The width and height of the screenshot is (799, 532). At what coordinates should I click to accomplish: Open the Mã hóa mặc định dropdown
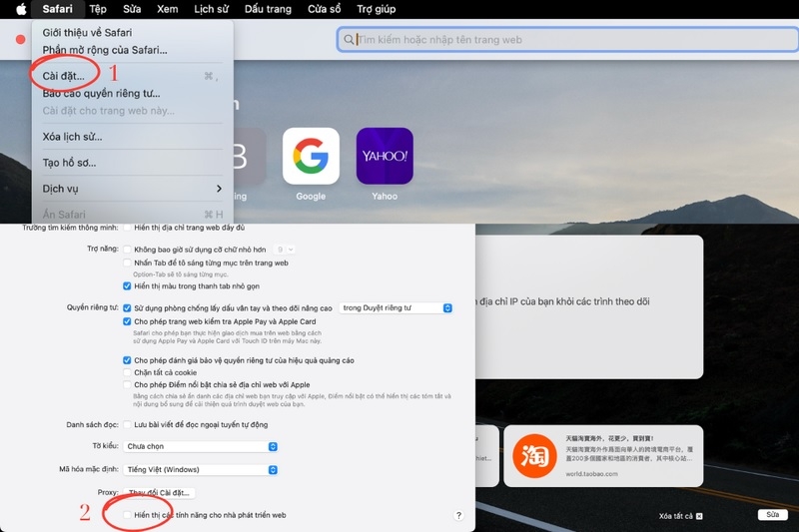(201, 470)
